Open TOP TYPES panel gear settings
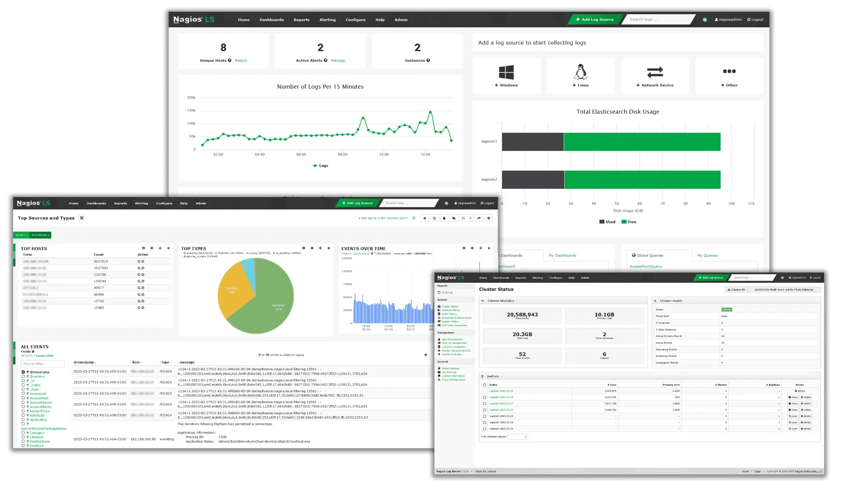Image resolution: width=868 pixels, height=488 pixels. [x=312, y=248]
